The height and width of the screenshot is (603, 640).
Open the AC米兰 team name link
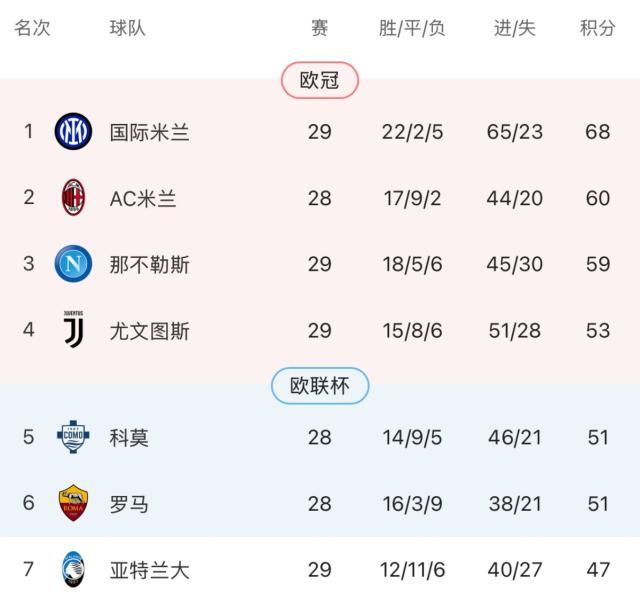coord(143,198)
